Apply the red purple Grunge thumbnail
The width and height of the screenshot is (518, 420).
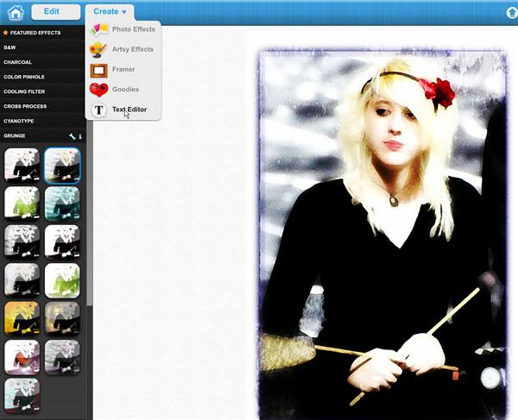(x=22, y=357)
